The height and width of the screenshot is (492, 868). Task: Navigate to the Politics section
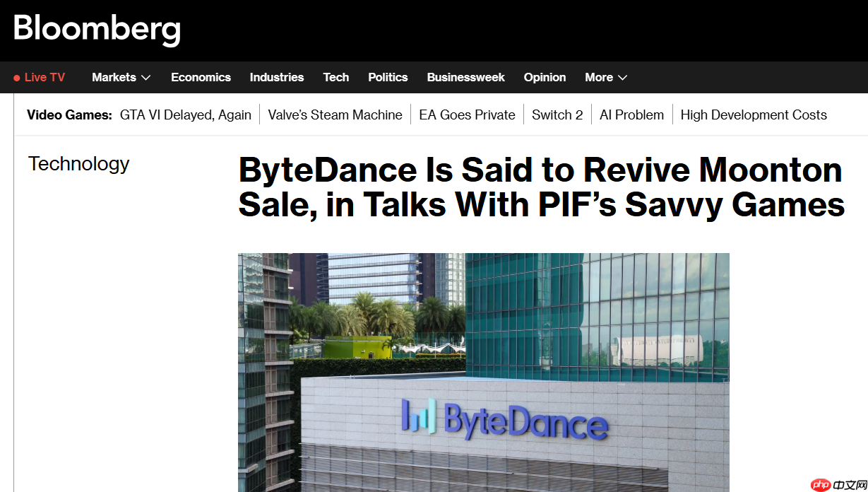click(388, 78)
